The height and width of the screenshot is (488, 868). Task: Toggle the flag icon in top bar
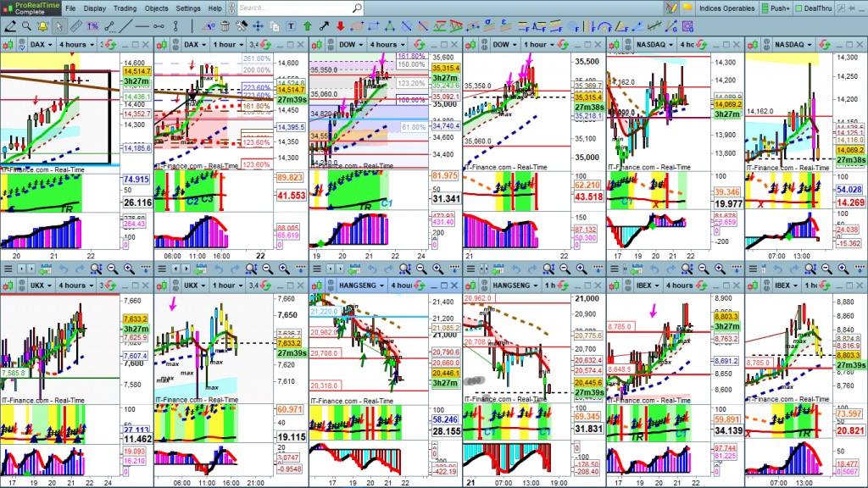tap(687, 8)
